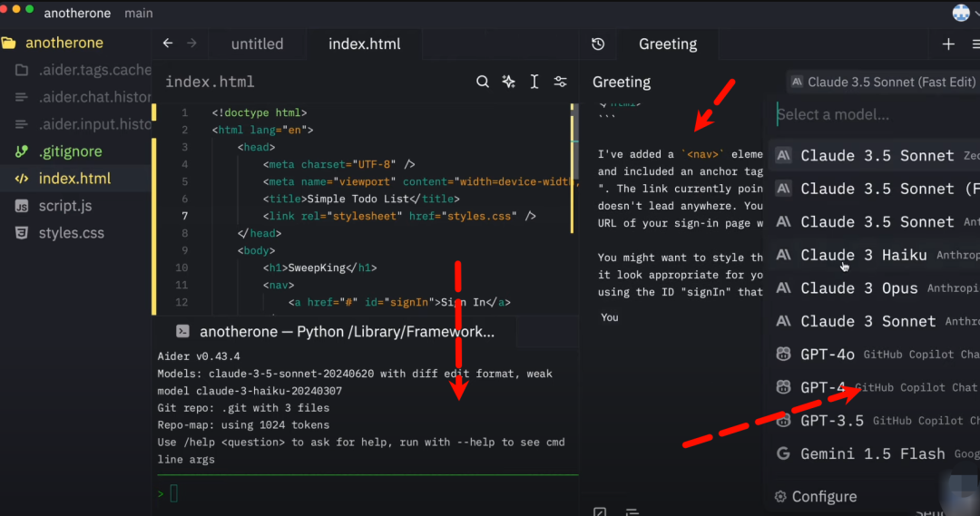Switch to the Greeting tab
980x516 pixels.
point(668,44)
